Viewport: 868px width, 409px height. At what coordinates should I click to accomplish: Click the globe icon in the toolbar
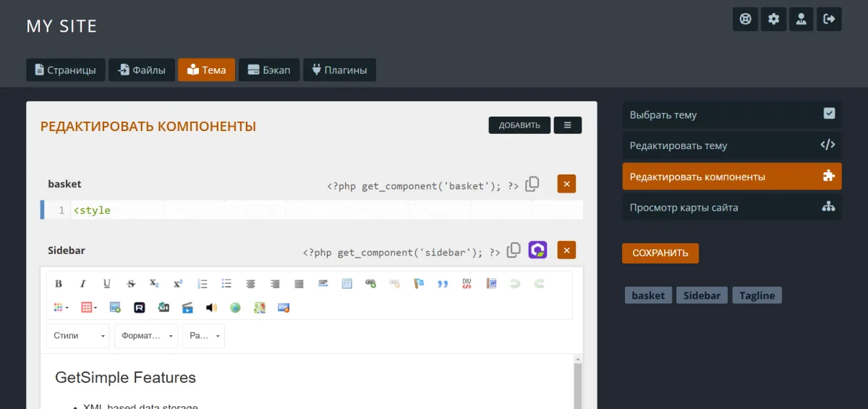235,308
